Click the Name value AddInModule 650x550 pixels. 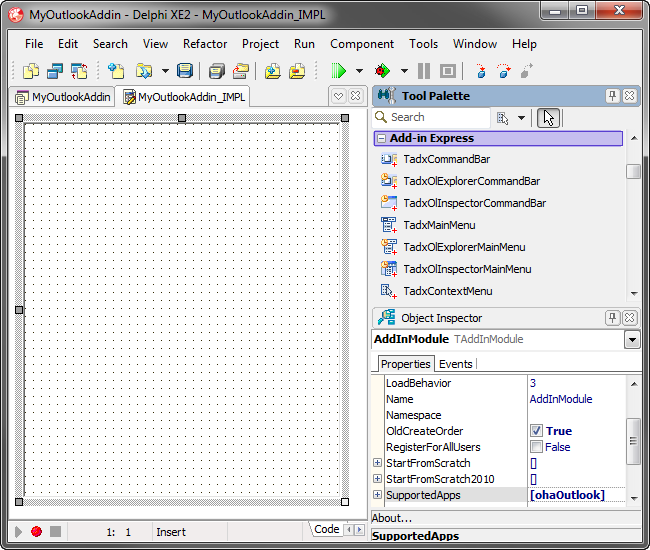tap(561, 399)
